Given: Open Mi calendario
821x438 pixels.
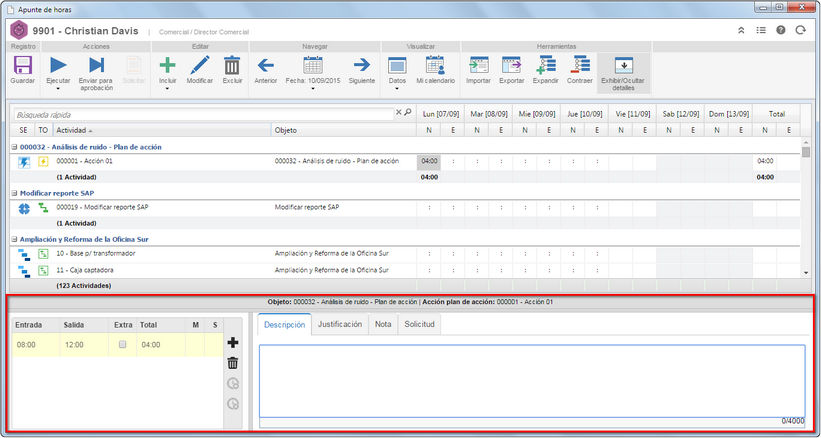Looking at the screenshot, I should 436,70.
